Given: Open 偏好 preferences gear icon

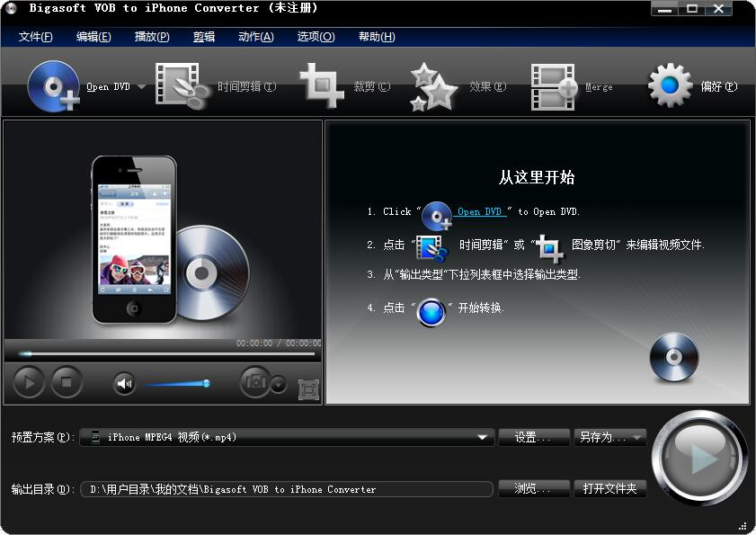Looking at the screenshot, I should 670,85.
